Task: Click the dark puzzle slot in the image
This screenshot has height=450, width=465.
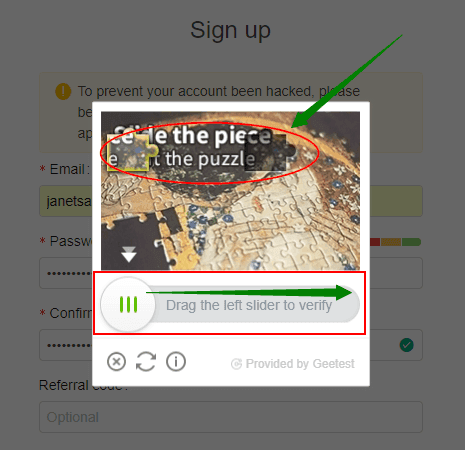Action: click(x=271, y=152)
